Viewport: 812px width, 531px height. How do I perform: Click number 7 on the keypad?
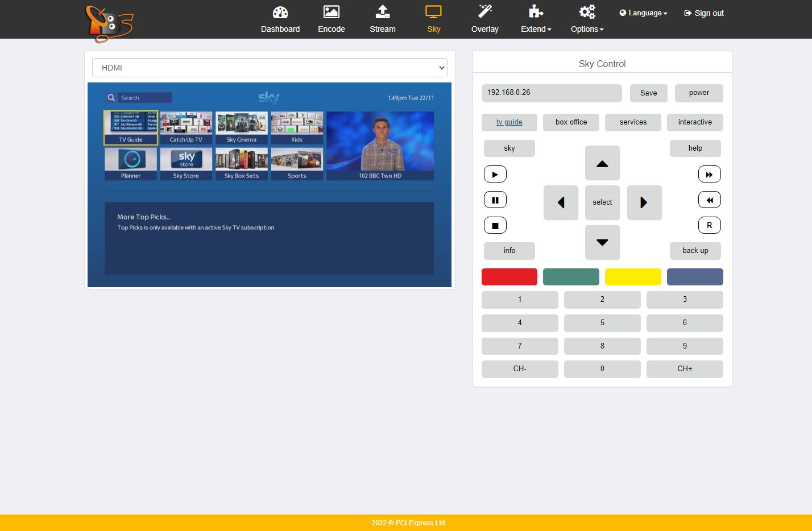(x=520, y=346)
